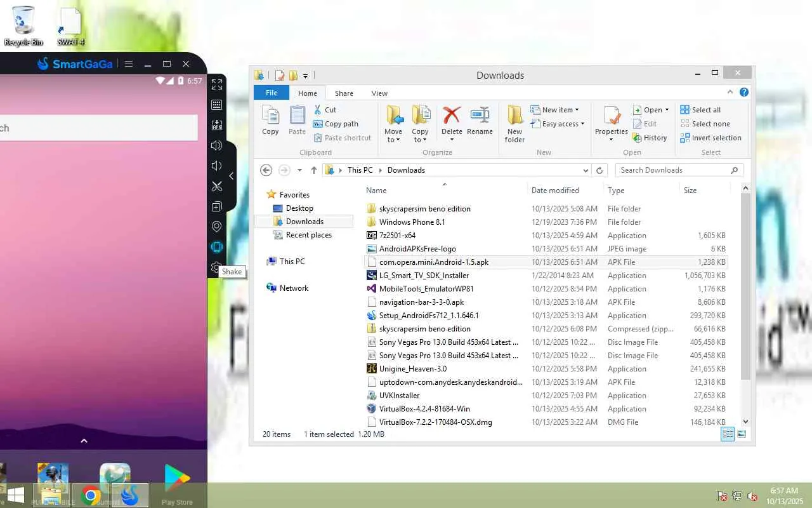
Task: Open the Android app drawer arrow
Action: click(84, 441)
